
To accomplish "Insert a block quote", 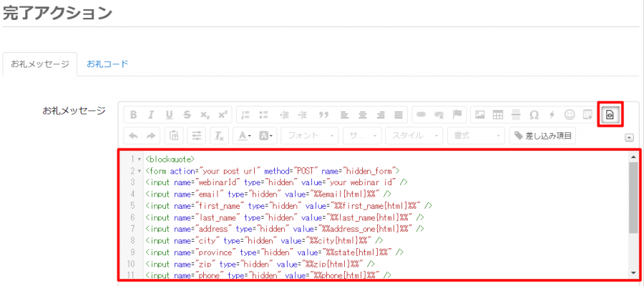I will 323,115.
